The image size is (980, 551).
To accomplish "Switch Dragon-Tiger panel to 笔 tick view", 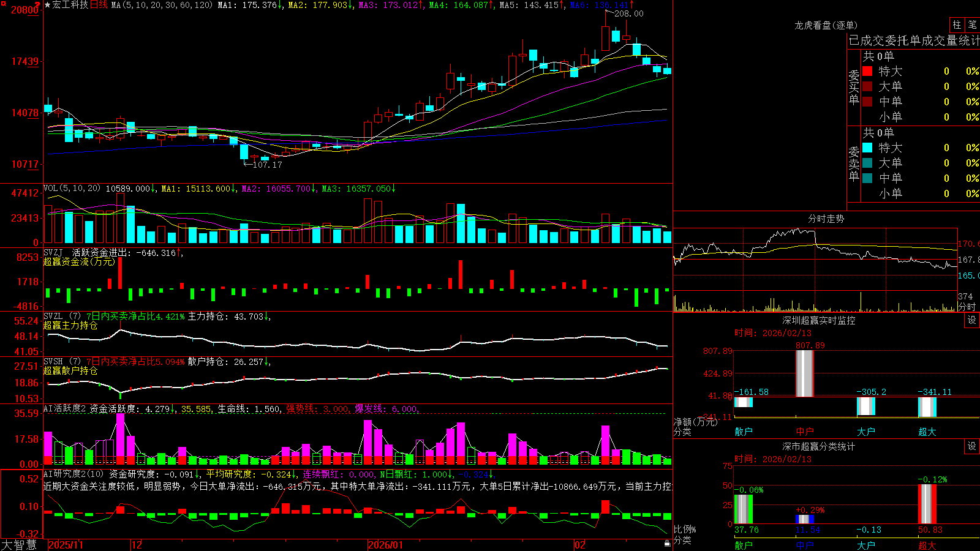I will click(x=973, y=25).
